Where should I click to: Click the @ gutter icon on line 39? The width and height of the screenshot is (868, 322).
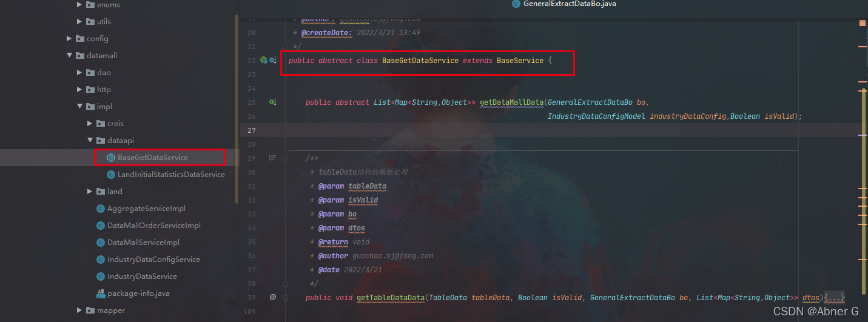[x=273, y=297]
